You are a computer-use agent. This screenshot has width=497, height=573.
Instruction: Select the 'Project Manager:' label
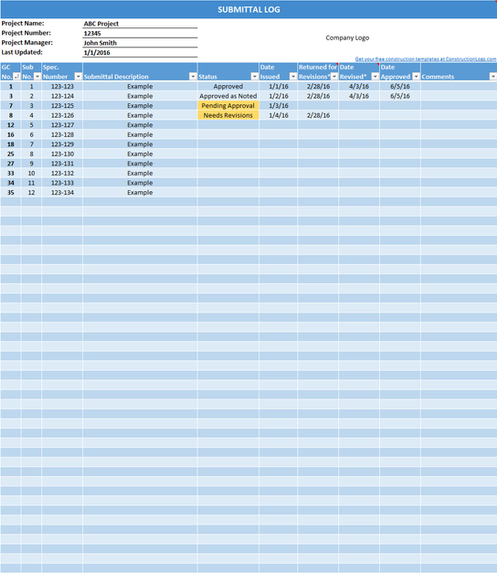pyautogui.click(x=27, y=42)
